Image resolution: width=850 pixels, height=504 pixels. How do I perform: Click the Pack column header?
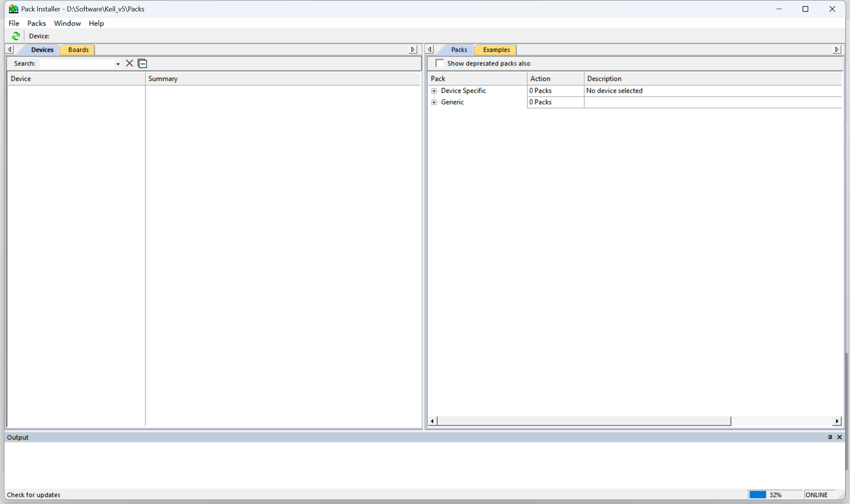478,79
